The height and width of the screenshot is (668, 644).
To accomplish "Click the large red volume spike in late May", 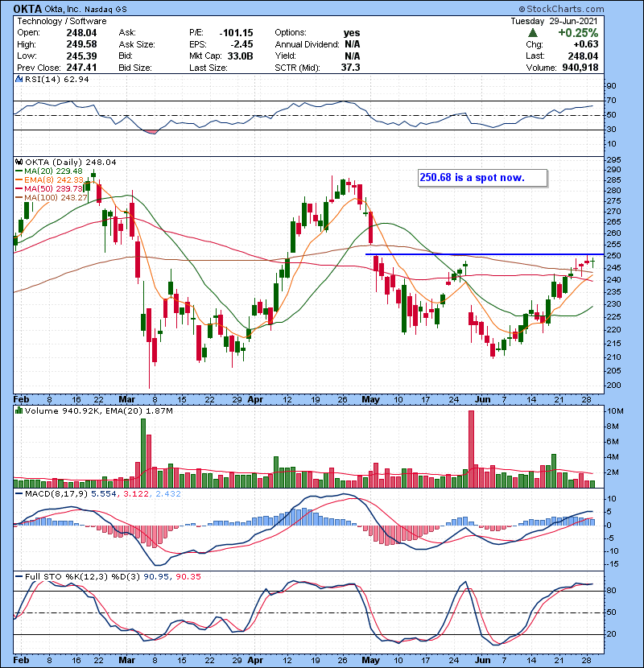I will [471, 449].
